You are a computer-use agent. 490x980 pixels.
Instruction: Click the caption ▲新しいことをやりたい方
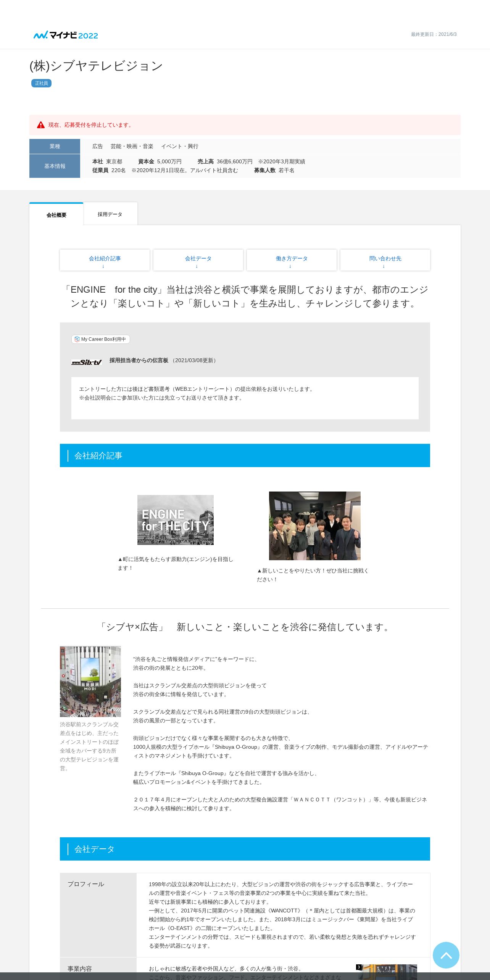[x=313, y=575]
